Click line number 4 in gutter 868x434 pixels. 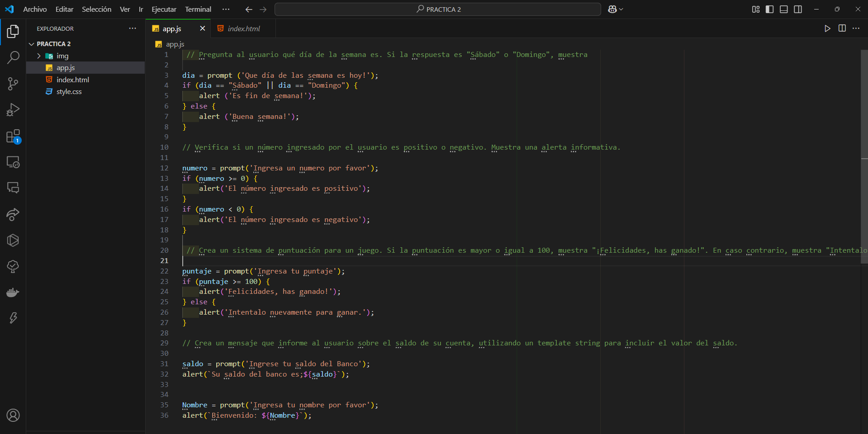coord(166,85)
